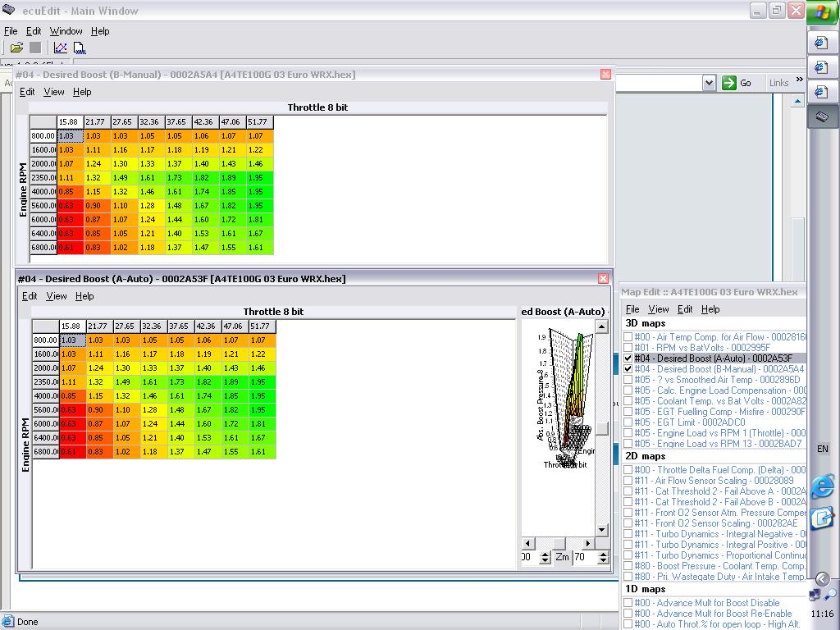Click the 3D graph horizontal scrollbar thumb
Image resolution: width=840 pixels, height=630 pixels.
(558, 543)
